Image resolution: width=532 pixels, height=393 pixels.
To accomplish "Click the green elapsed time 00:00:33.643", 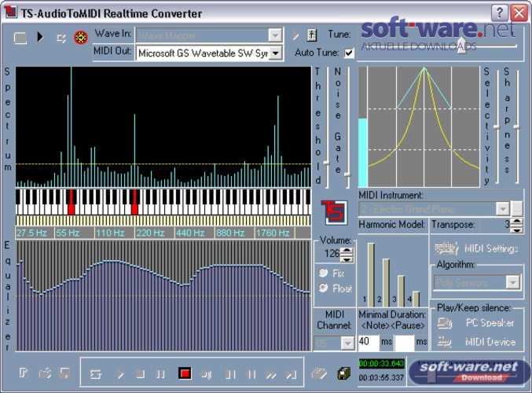I will tap(381, 363).
